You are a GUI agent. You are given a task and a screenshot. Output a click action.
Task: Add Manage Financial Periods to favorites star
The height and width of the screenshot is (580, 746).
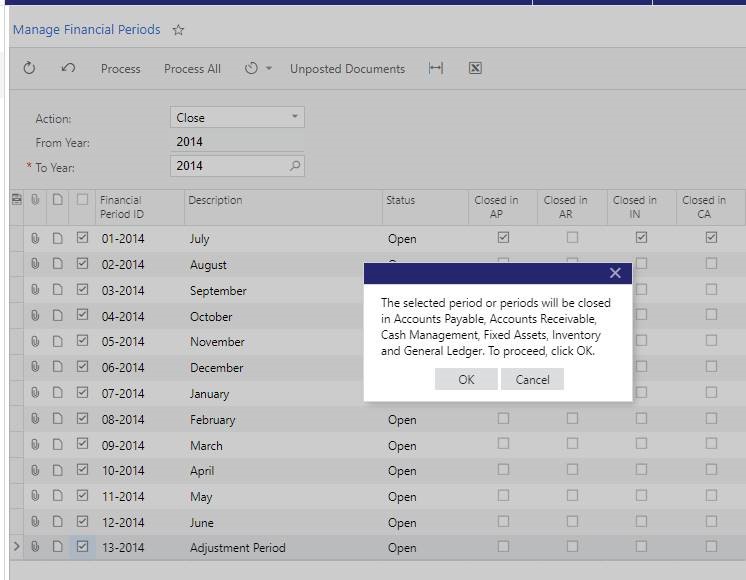tap(178, 30)
